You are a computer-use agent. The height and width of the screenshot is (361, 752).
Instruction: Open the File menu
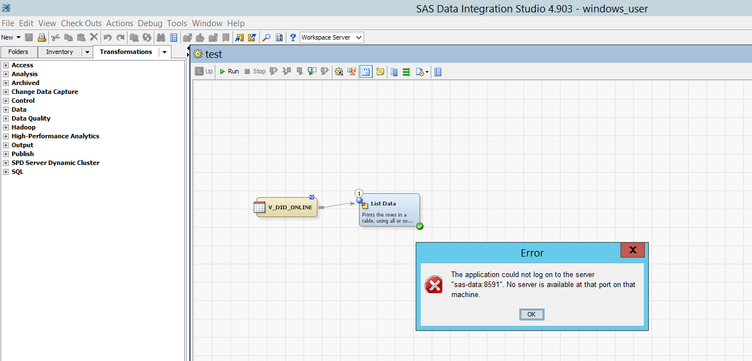[8, 23]
